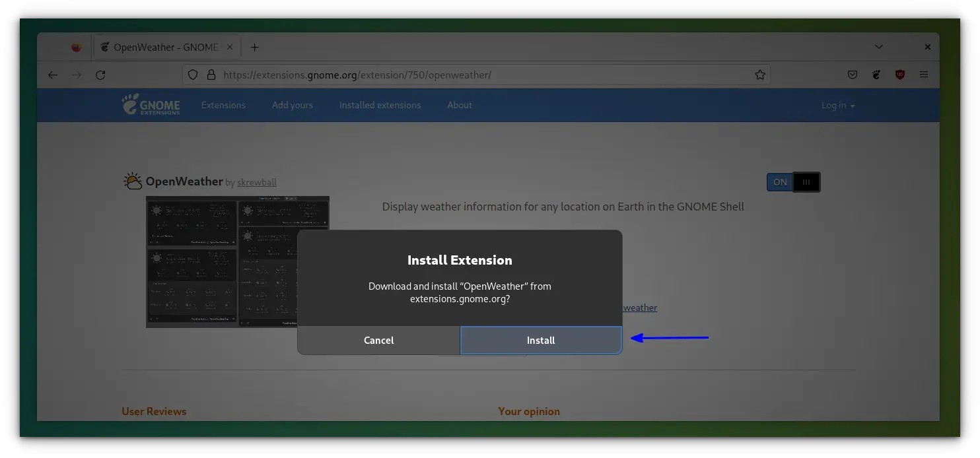Click the extension homepage weather link
Image resolution: width=980 pixels, height=458 pixels.
point(640,308)
